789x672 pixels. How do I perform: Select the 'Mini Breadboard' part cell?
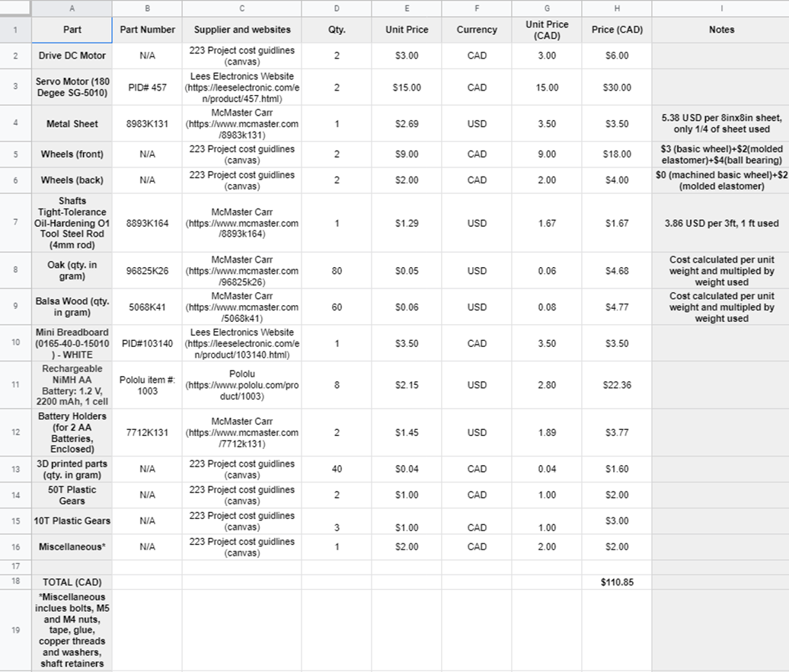tap(72, 343)
